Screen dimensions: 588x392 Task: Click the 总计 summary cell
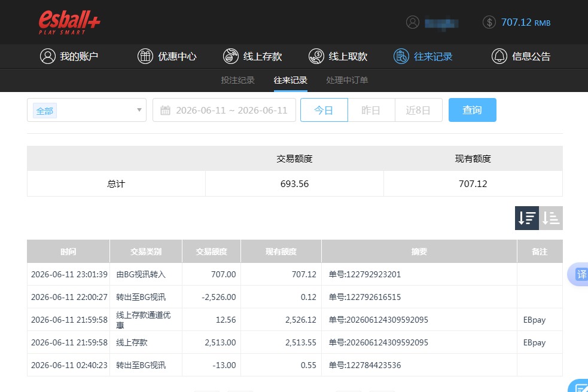(116, 183)
